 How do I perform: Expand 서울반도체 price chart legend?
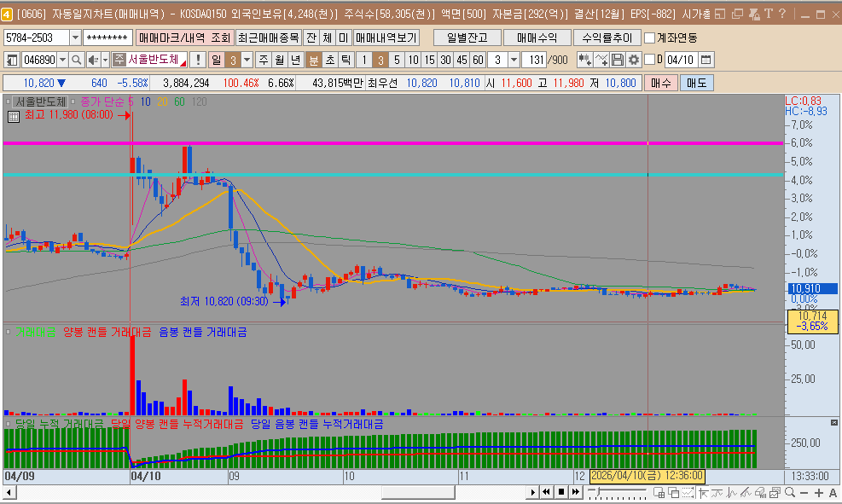8,101
